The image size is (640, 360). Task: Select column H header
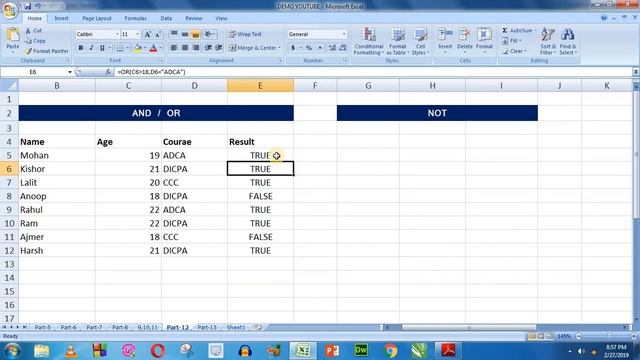432,86
